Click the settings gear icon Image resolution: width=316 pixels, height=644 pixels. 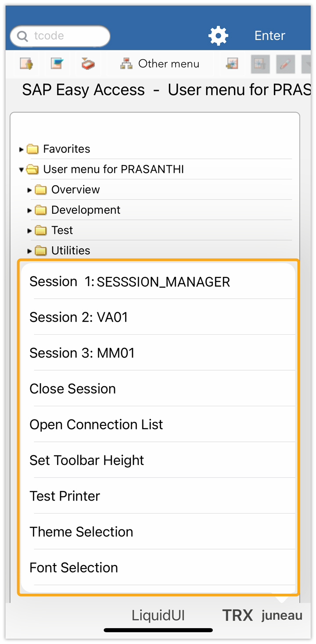click(x=218, y=36)
